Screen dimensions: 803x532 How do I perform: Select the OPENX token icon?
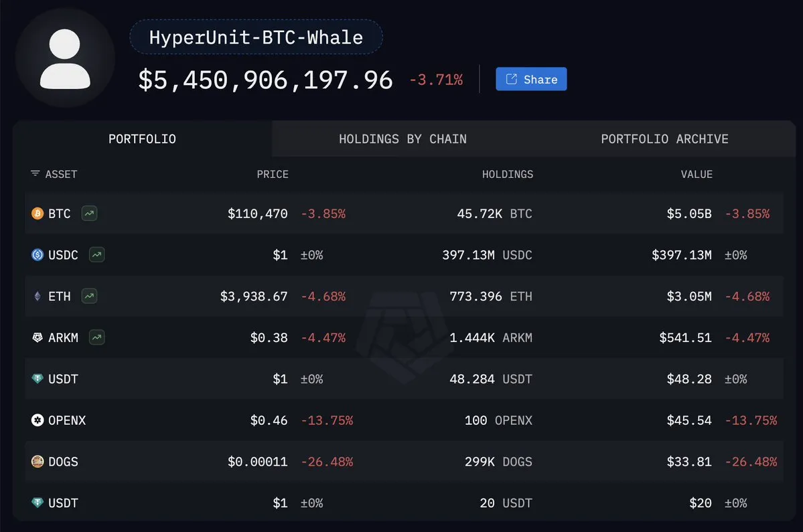pyautogui.click(x=38, y=420)
